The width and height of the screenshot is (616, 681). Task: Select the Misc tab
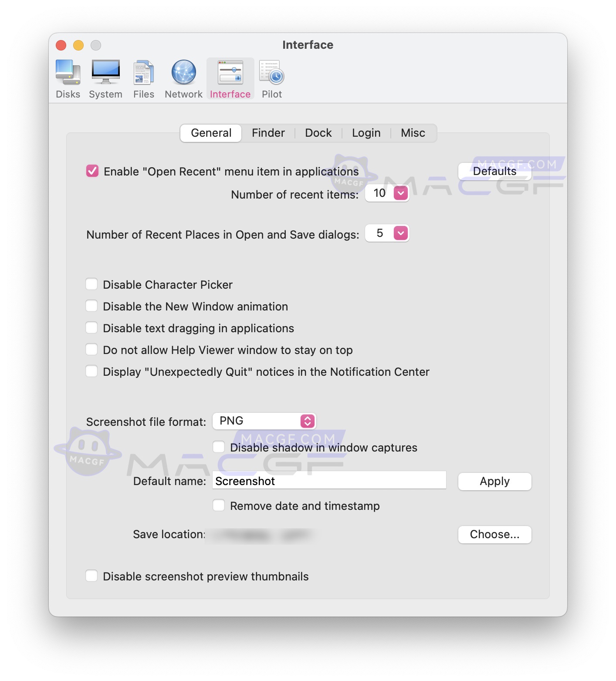point(413,133)
